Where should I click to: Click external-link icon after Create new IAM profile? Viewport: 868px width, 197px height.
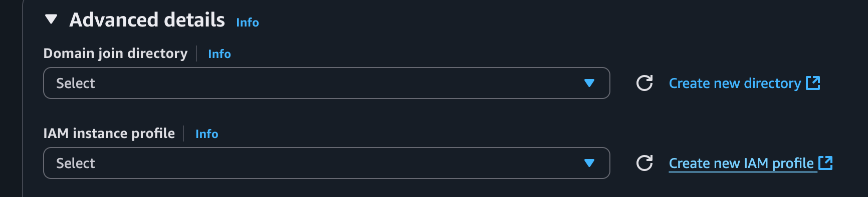click(825, 163)
